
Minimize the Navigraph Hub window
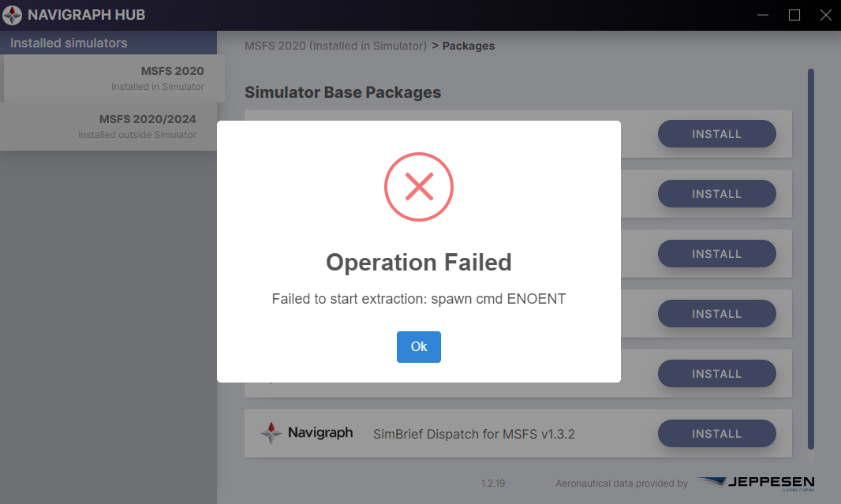762,15
